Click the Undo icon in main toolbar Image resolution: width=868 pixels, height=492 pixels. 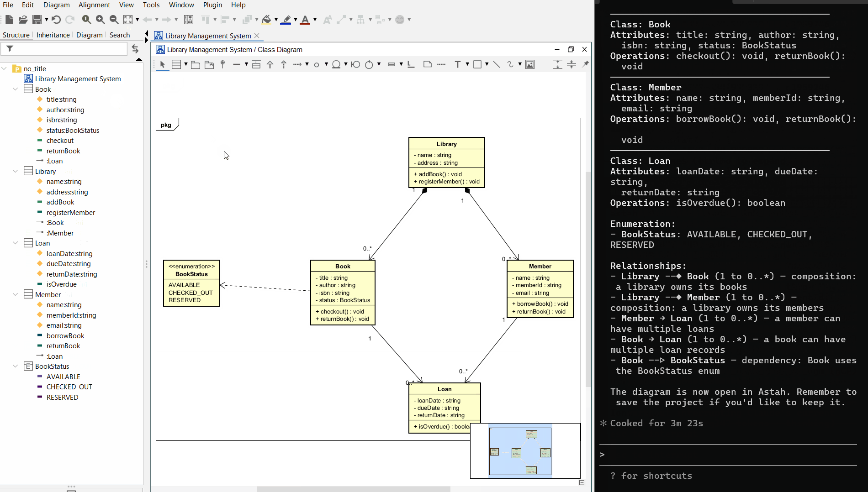click(56, 19)
